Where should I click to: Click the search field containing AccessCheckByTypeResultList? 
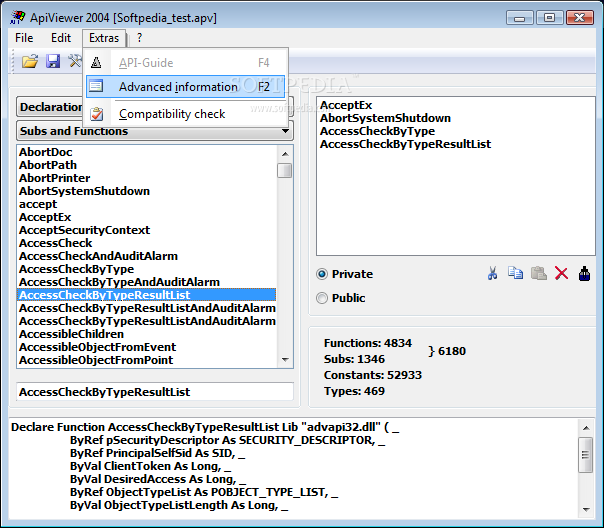pyautogui.click(x=155, y=392)
